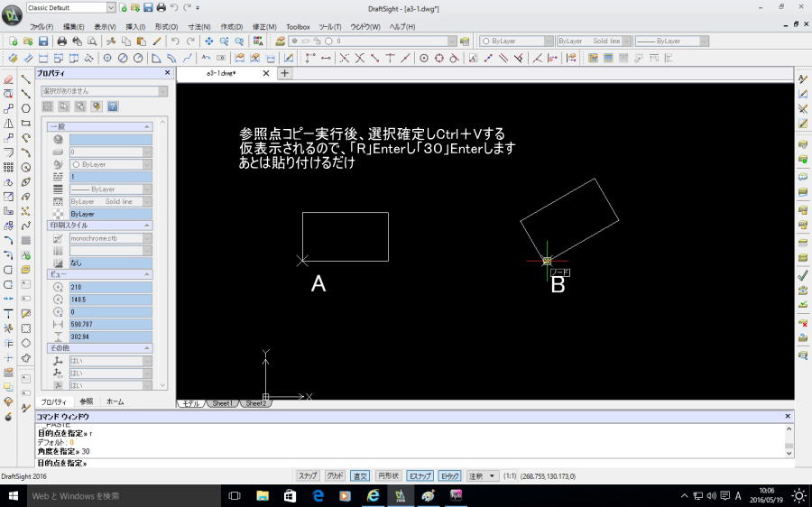Click the Spline curve tool icon

[x=26, y=226]
